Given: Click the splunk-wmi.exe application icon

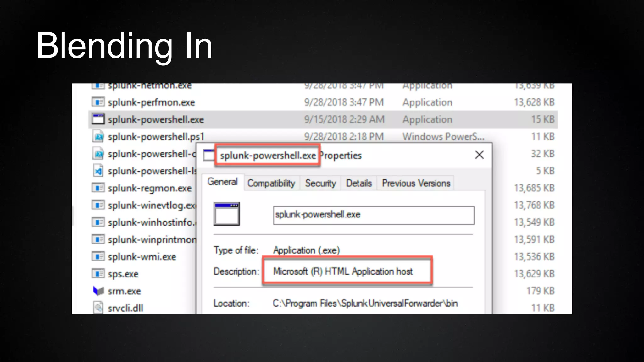Looking at the screenshot, I should pyautogui.click(x=98, y=257).
